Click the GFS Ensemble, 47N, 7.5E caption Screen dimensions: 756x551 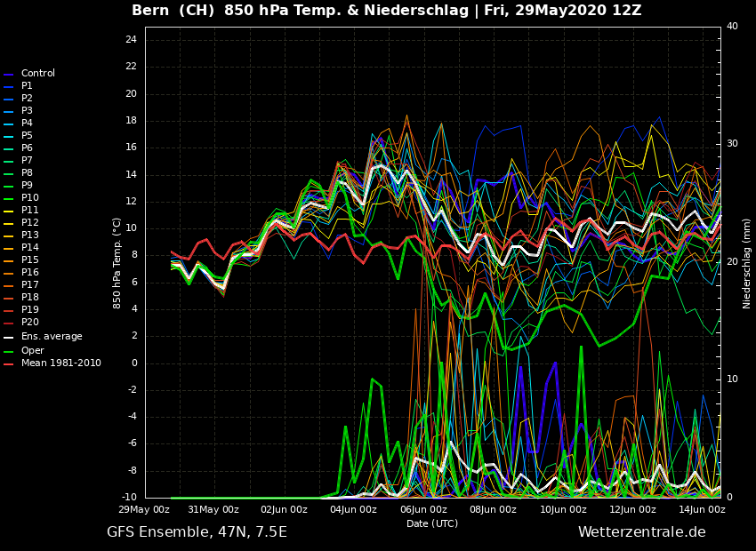tap(197, 532)
